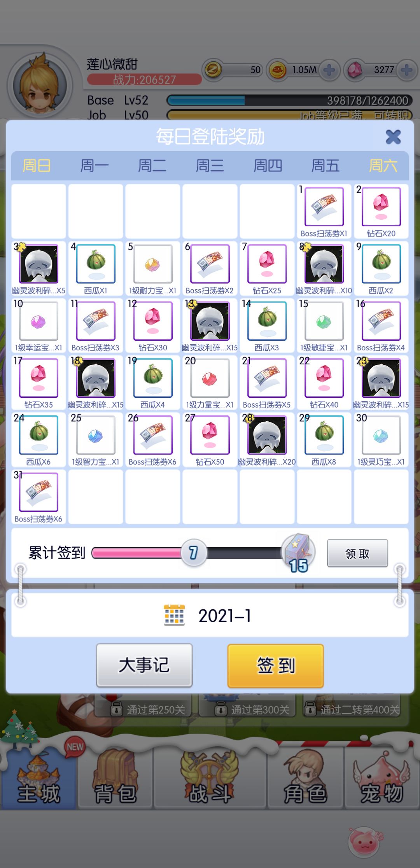Close the 每日登陆奖励 dialog
The image size is (420, 868).
(x=393, y=137)
